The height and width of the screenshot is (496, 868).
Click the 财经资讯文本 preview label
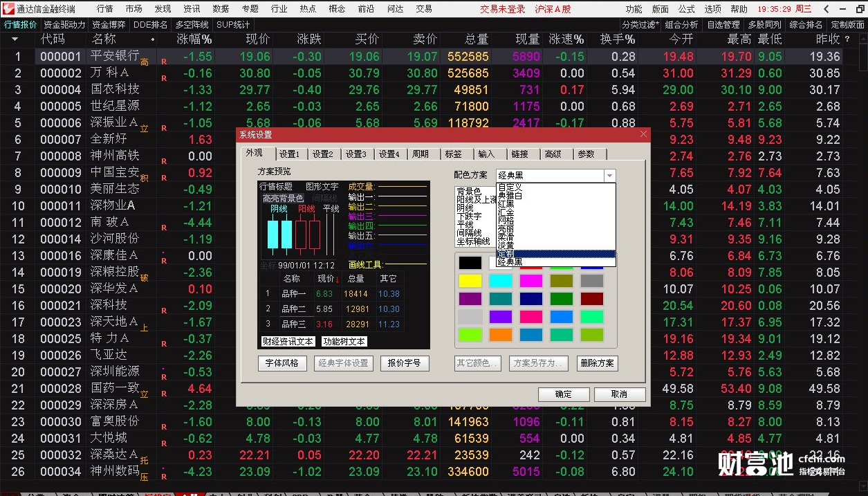pyautogui.click(x=288, y=342)
